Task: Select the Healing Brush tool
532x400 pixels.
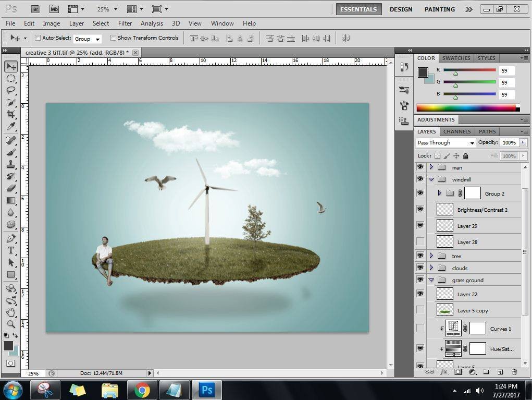Action: (x=11, y=140)
